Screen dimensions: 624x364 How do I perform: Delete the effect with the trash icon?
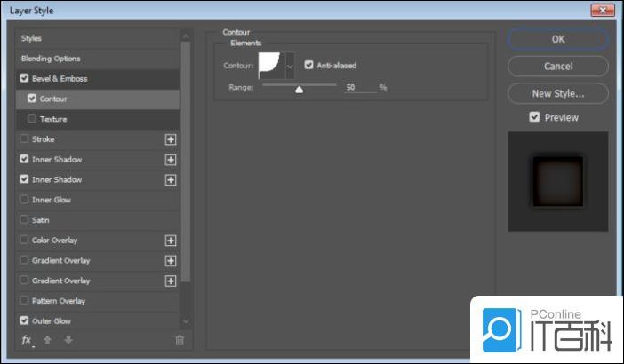pos(180,340)
